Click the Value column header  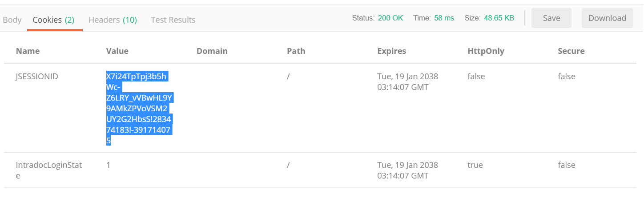117,51
